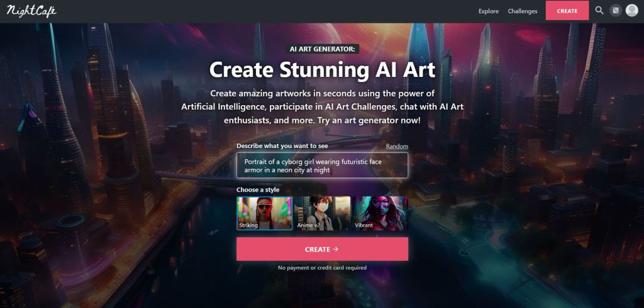Focus the prompt description text box
Viewport: 644px width, 308px height.
click(322, 165)
